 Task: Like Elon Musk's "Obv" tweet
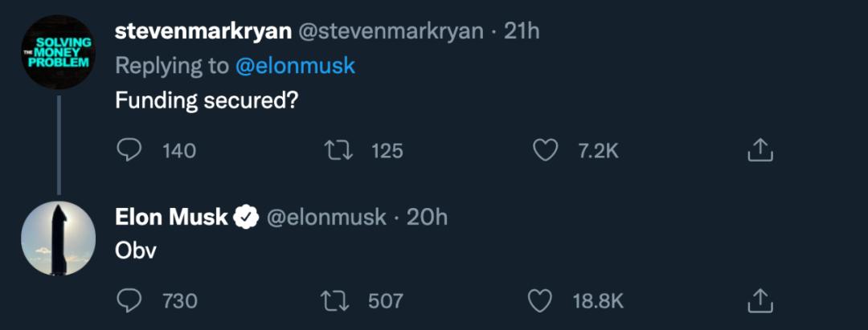540,300
